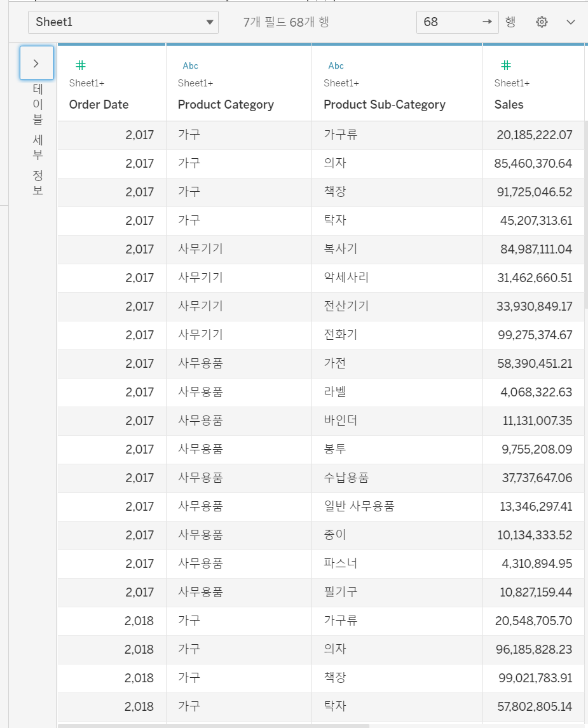The height and width of the screenshot is (728, 588).
Task: Click the Sales cell 99,021,783.91
Action: [x=535, y=678]
